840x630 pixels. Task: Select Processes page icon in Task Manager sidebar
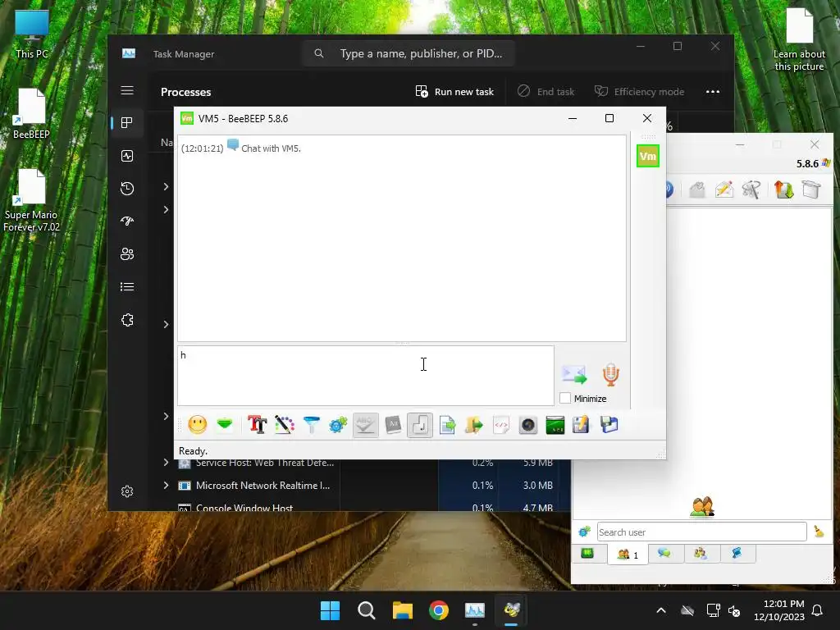coord(127,123)
